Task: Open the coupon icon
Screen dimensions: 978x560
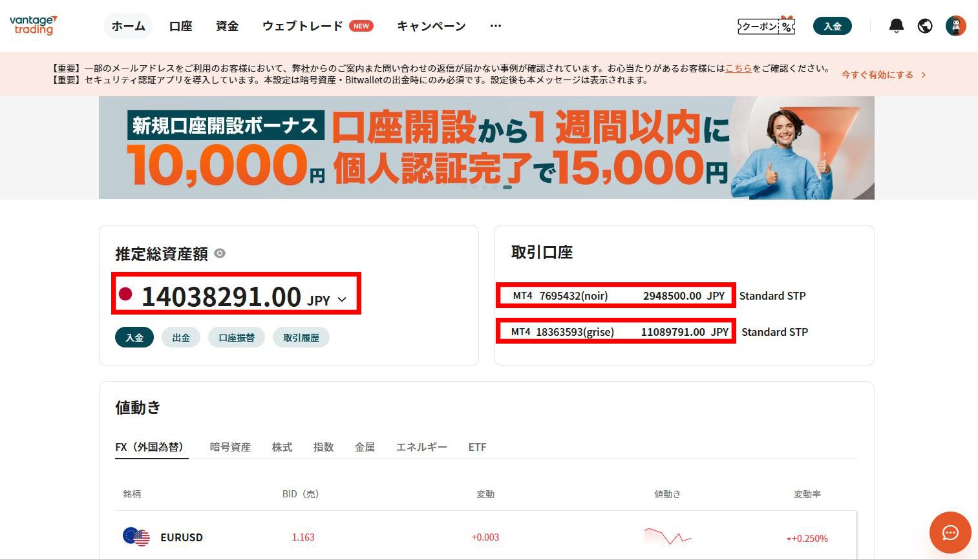Action: click(766, 26)
